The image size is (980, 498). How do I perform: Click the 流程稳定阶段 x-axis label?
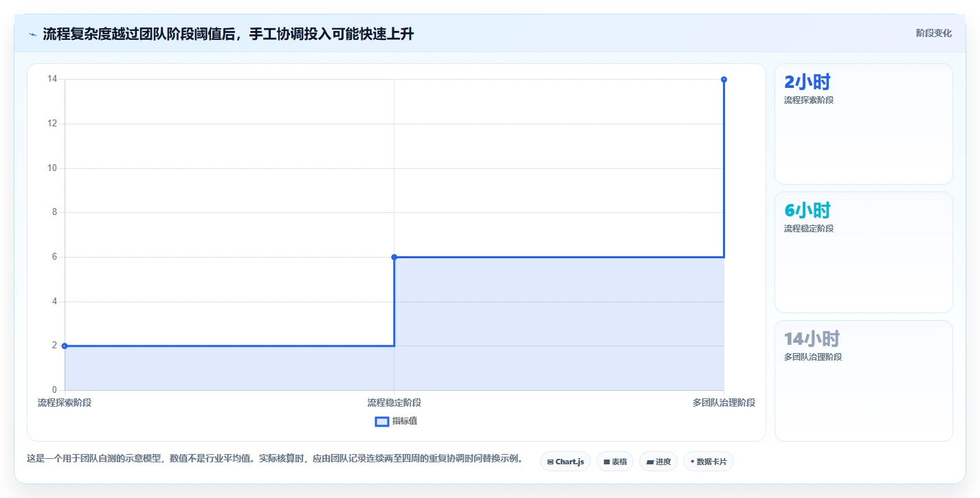click(394, 403)
